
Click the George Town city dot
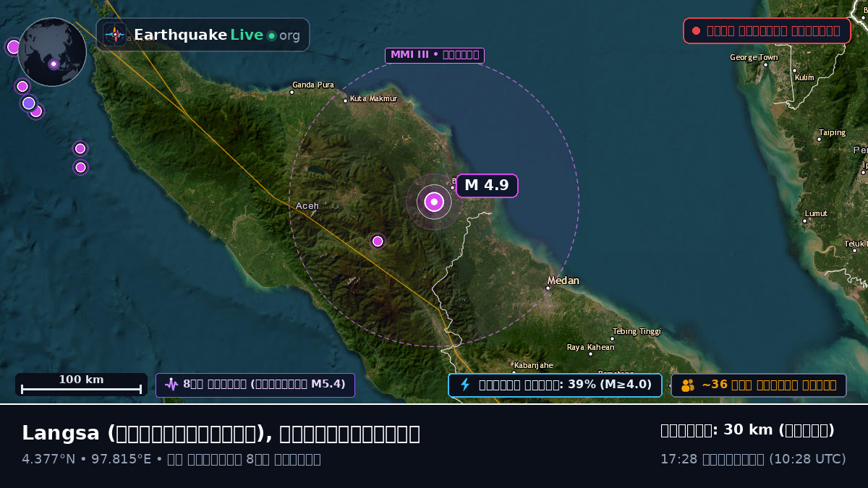765,64
